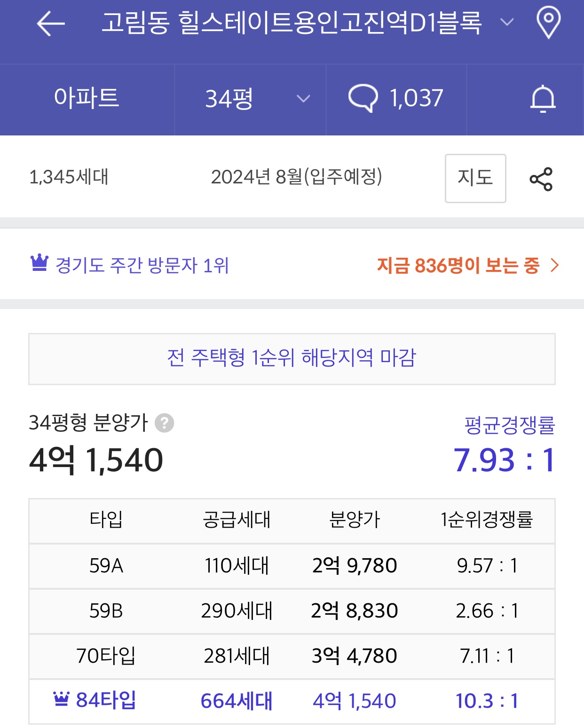Tap the 고림동 힐스테이트용인고진역D1블록 title
The width and height of the screenshot is (584, 728).
292,23
